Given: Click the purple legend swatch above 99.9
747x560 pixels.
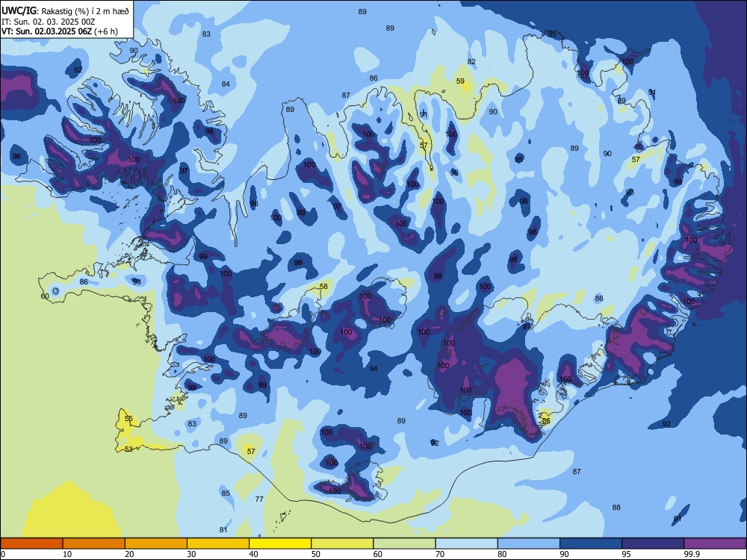Looking at the screenshot, I should 715,544.
